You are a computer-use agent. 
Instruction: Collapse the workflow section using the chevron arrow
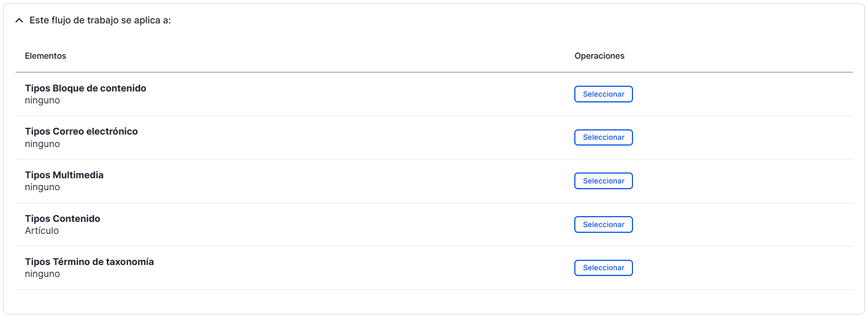(x=19, y=20)
